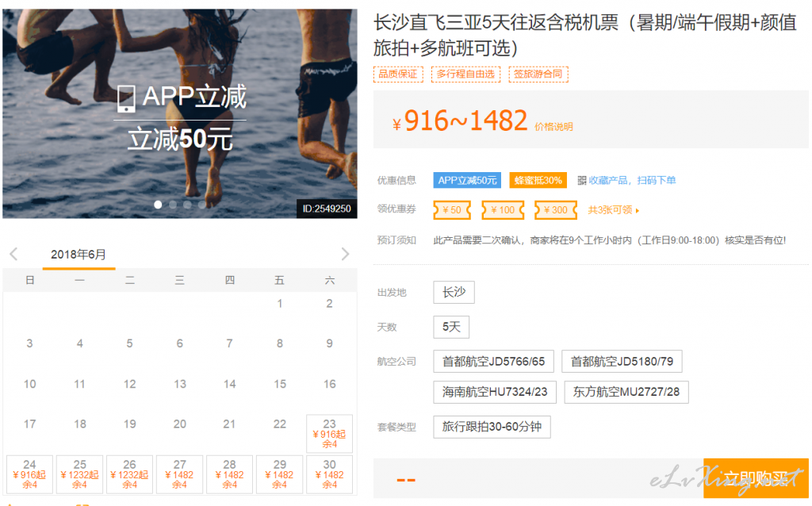This screenshot has width=812, height=506.
Task: Click June 1 in the calendar
Action: click(x=280, y=304)
